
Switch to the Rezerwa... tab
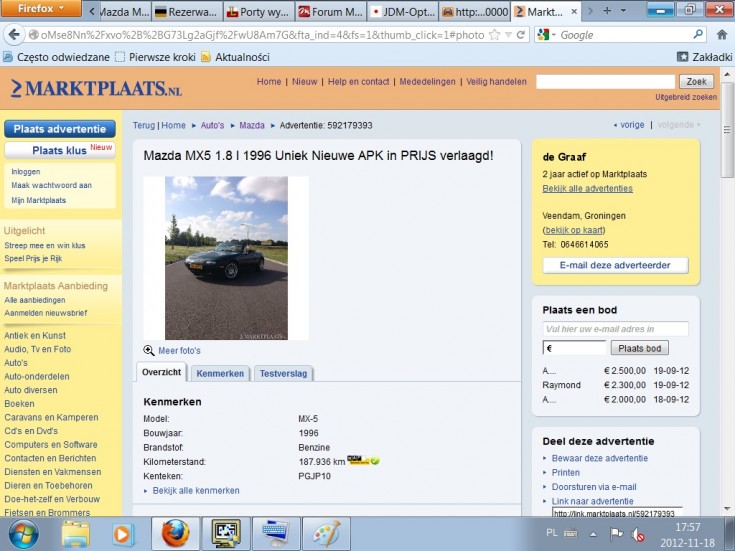186,12
